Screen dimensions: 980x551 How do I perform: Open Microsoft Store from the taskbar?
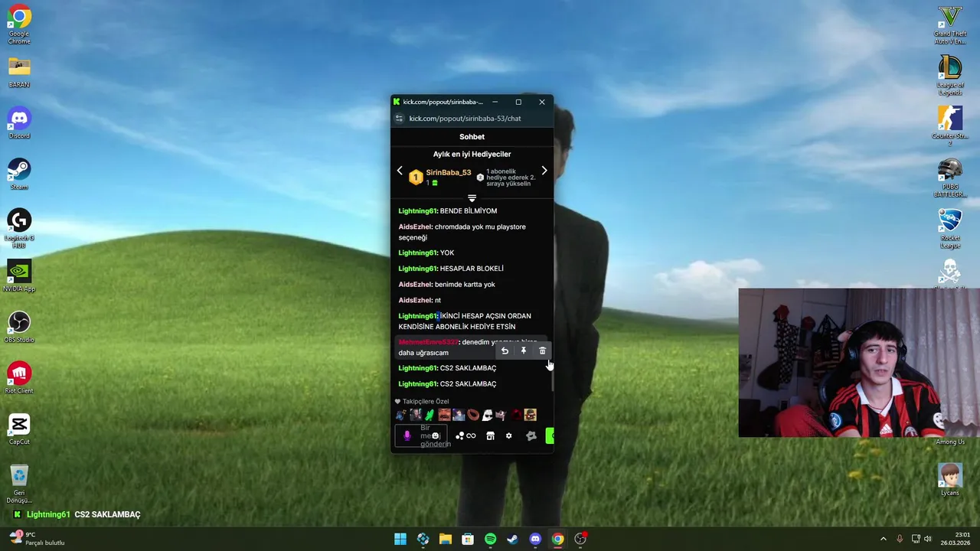468,539
